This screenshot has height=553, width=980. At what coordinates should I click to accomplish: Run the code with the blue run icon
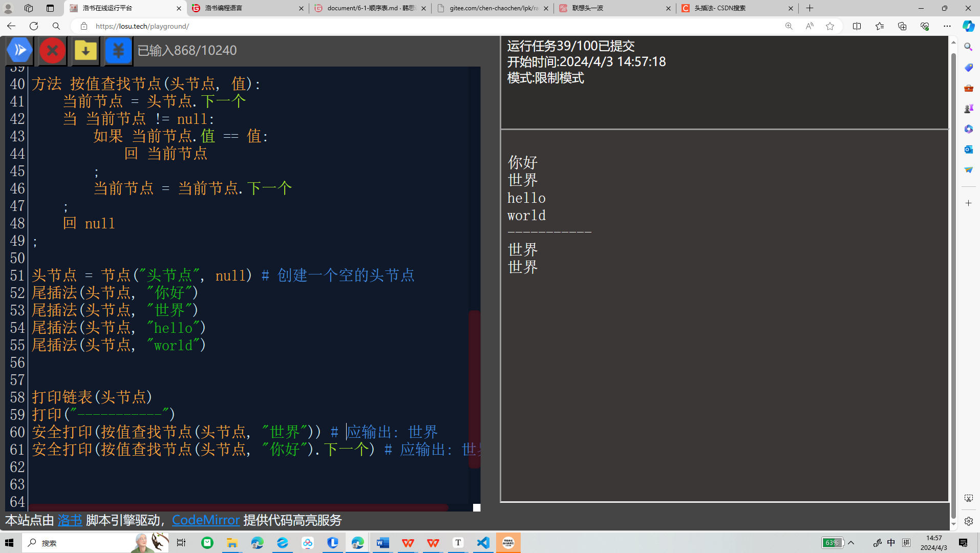click(19, 50)
